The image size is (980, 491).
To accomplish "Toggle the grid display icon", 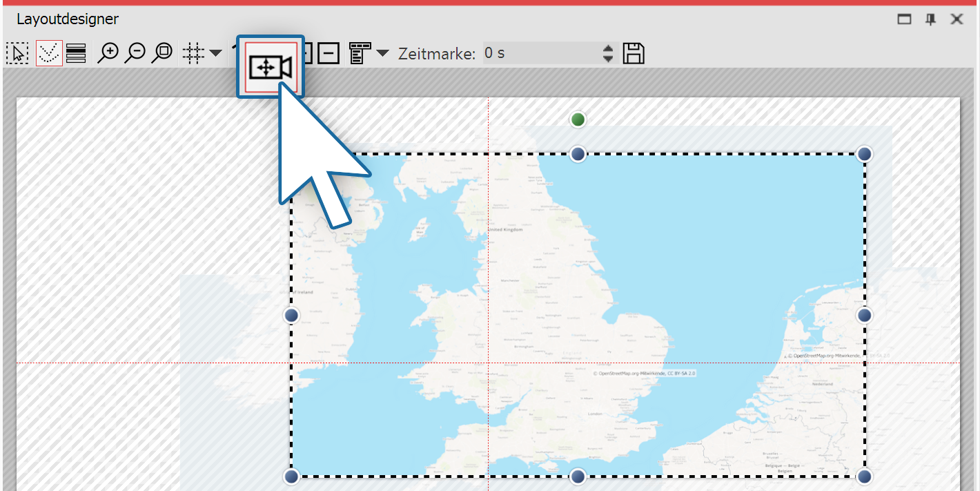I will [194, 52].
